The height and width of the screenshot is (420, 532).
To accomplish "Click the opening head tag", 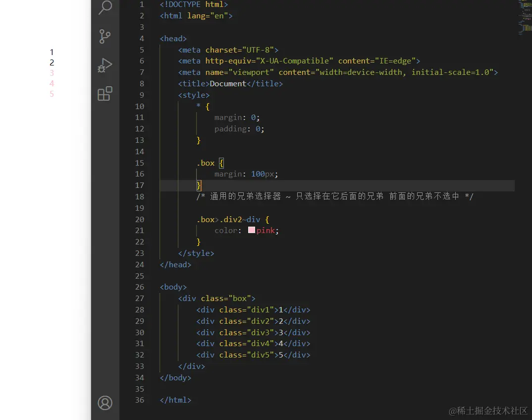I will 173,39.
